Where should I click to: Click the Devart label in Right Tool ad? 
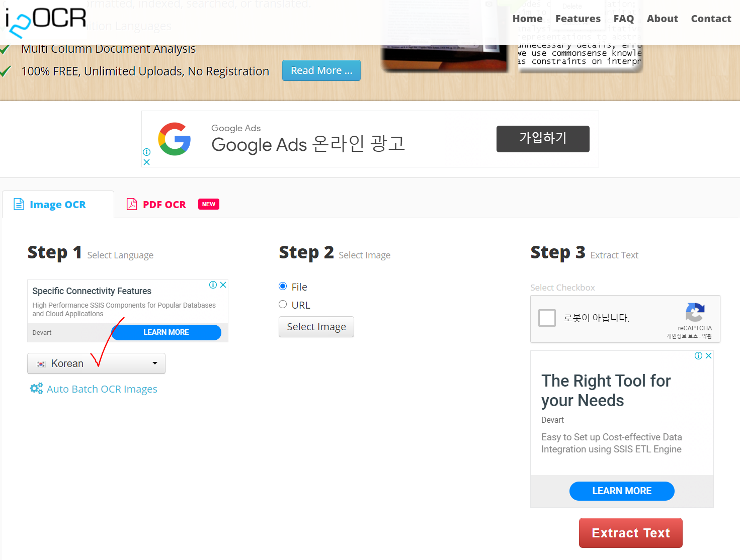[552, 420]
